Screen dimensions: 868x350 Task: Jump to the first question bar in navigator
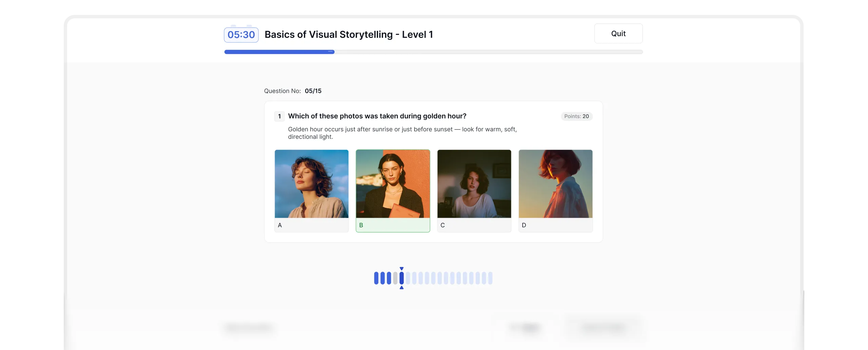(x=376, y=278)
